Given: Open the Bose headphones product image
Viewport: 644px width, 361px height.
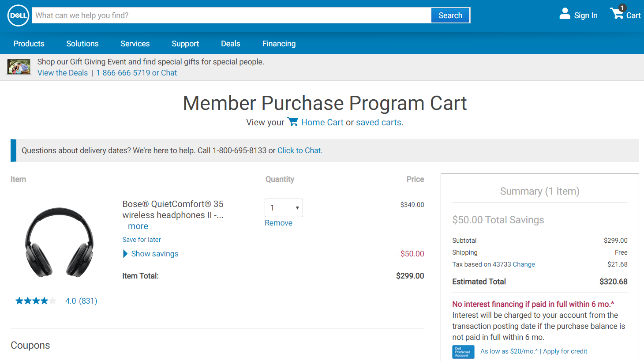Looking at the screenshot, I should click(60, 242).
